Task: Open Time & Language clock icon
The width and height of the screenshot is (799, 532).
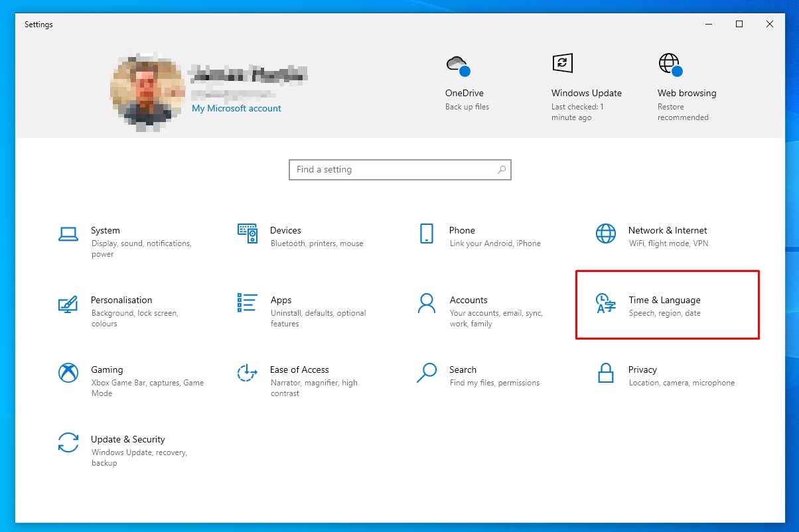Action: coord(605,303)
